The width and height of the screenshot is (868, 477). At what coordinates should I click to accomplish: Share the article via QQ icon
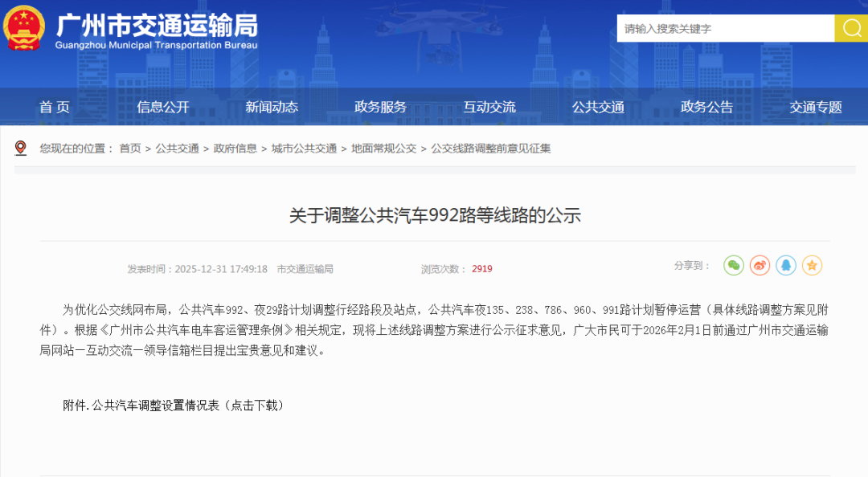pyautogui.click(x=786, y=265)
